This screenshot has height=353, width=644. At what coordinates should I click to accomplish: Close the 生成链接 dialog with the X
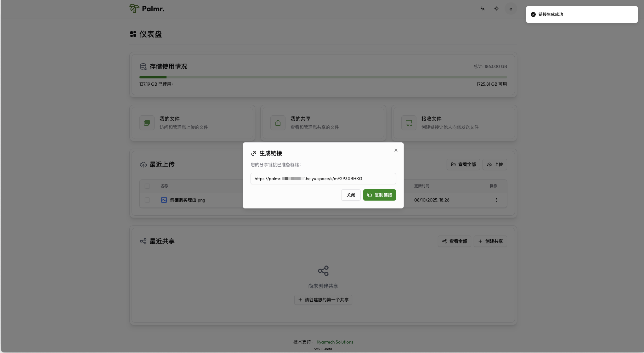[396, 150]
